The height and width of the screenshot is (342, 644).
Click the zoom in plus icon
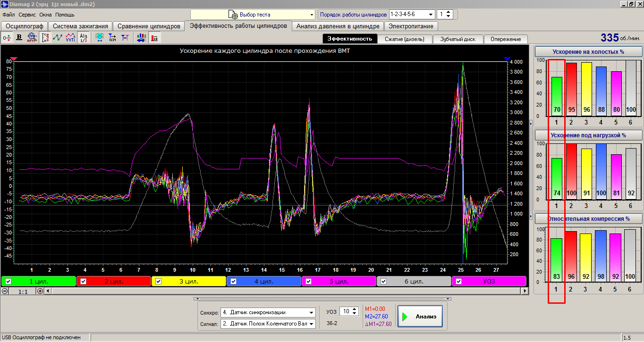point(40,291)
